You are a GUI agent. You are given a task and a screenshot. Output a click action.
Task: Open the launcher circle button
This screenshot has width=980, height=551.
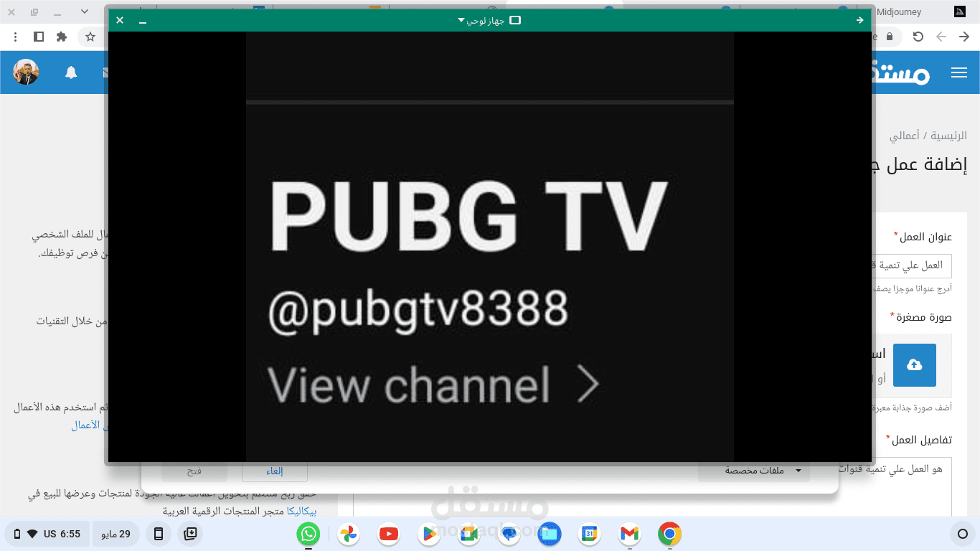click(962, 534)
